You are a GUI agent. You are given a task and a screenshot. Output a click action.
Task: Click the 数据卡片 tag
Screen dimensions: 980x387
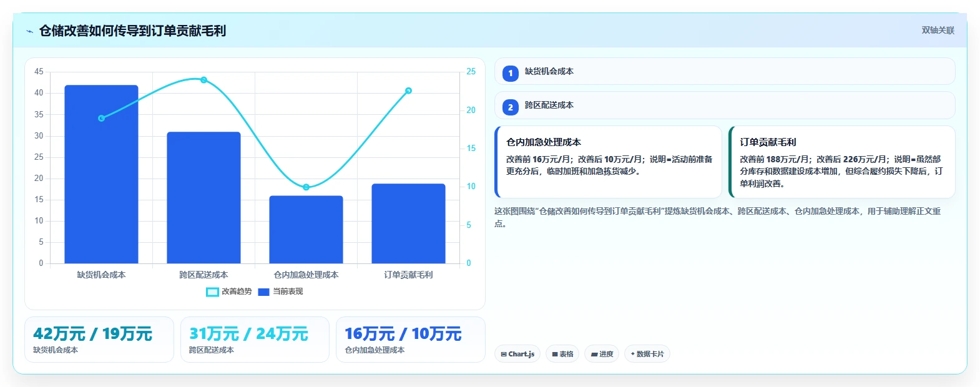[647, 354]
